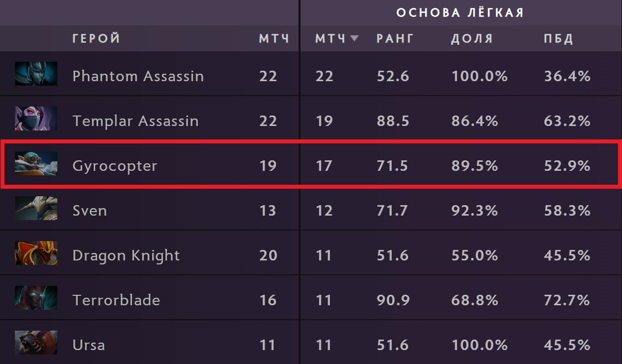Click the Gyrocopter hero name
This screenshot has width=622, height=364.
[115, 166]
